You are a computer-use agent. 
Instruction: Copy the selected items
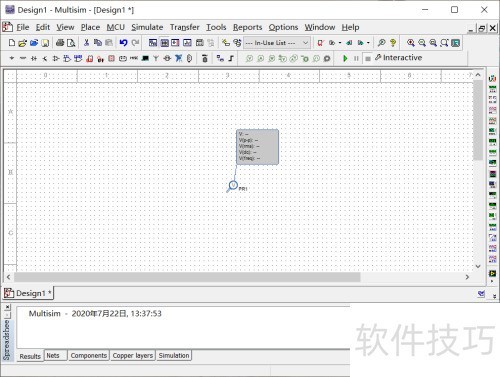point(98,43)
